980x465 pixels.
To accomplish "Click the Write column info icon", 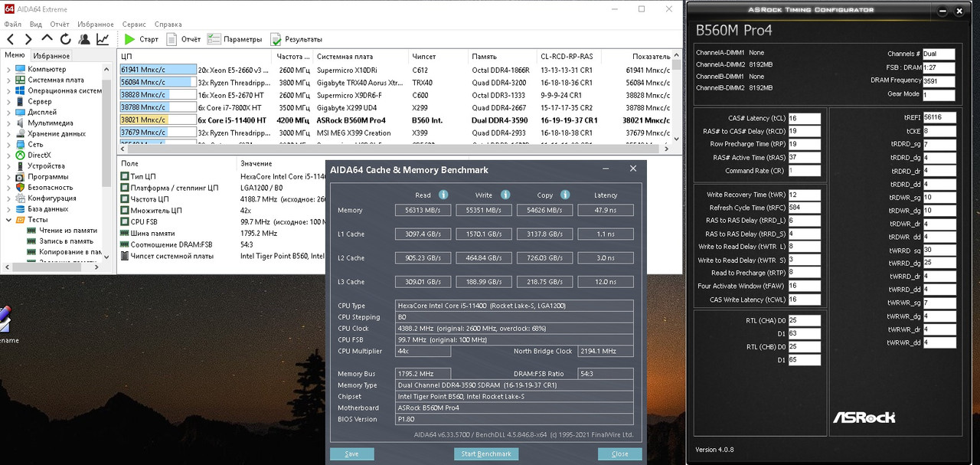I will click(505, 195).
